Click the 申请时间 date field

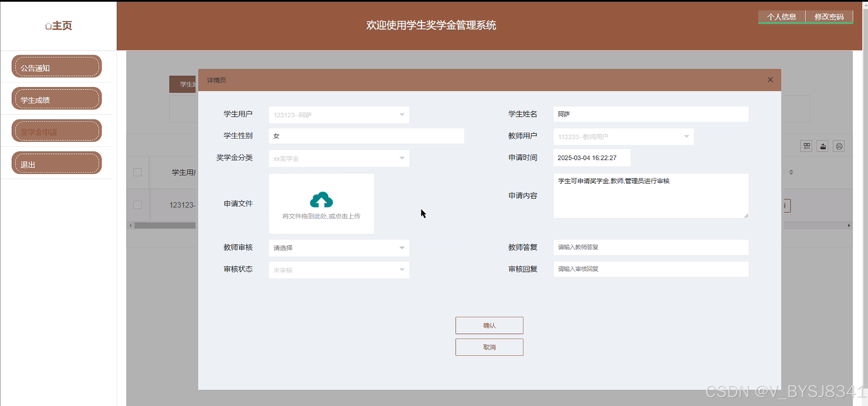(x=592, y=158)
